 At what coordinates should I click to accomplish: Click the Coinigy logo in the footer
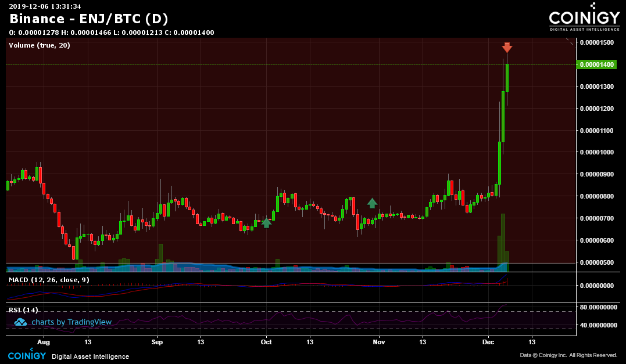(27, 355)
